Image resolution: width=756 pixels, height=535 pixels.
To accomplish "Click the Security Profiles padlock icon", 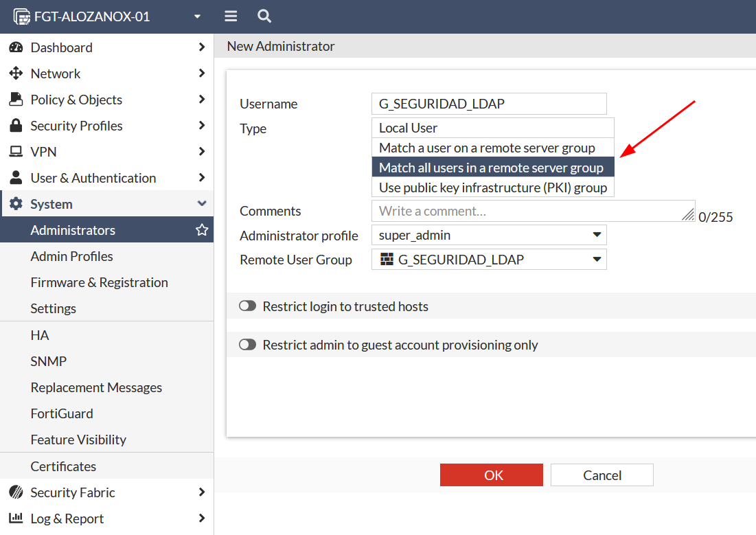I will tap(16, 126).
